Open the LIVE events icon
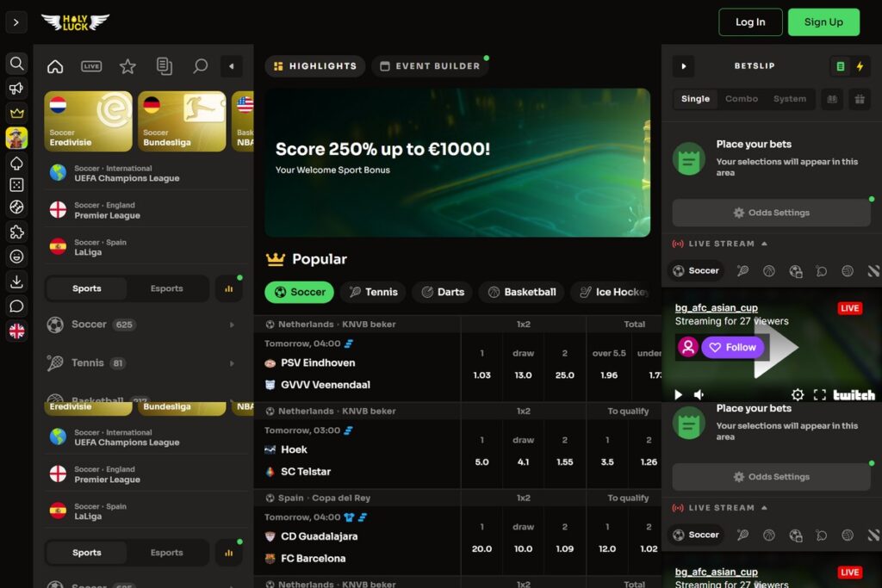This screenshot has width=882, height=588. pos(91,66)
